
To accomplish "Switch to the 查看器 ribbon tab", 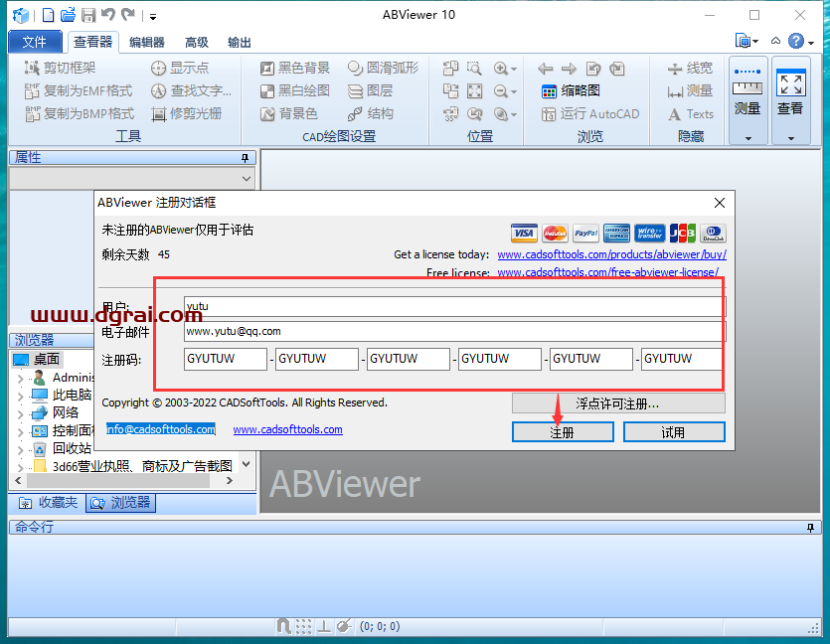I will pos(93,42).
